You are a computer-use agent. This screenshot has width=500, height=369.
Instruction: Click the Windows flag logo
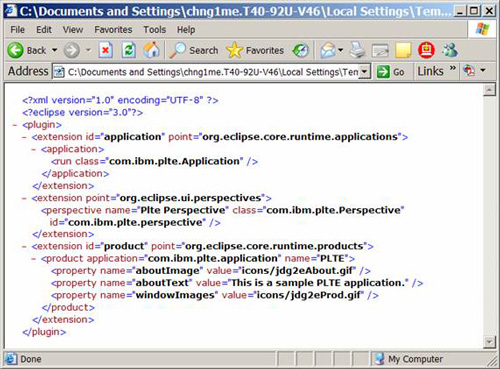tap(482, 29)
